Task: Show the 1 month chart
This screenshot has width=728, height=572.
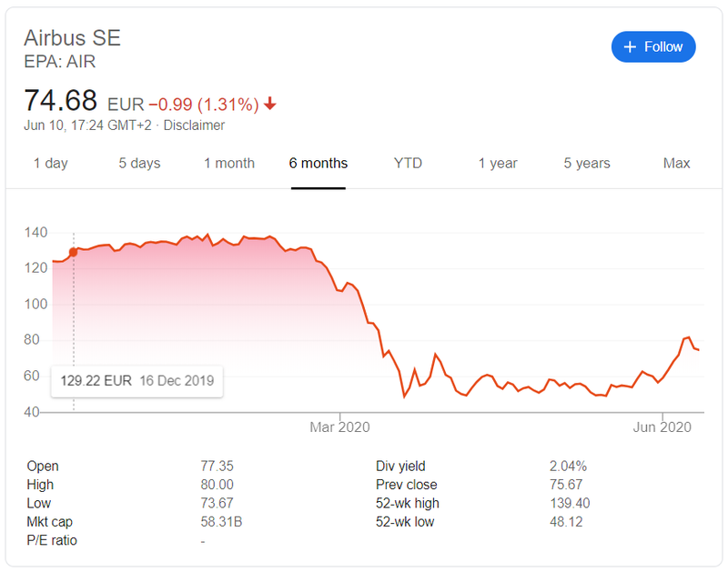Action: click(229, 164)
